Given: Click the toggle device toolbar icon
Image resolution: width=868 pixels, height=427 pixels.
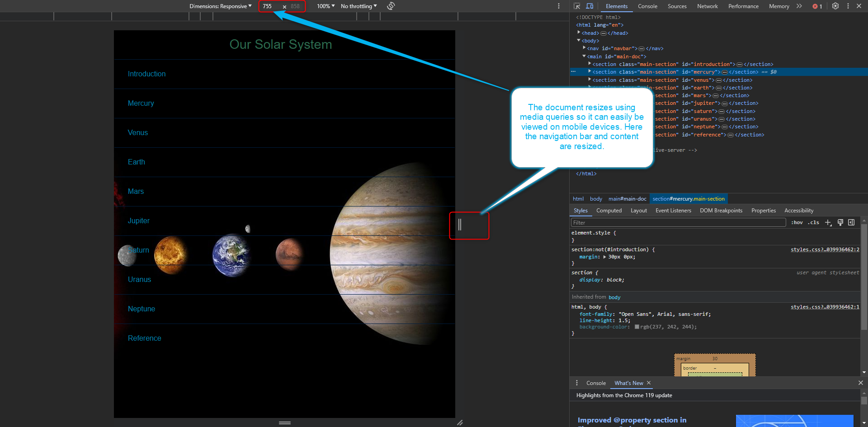Looking at the screenshot, I should tap(590, 6).
